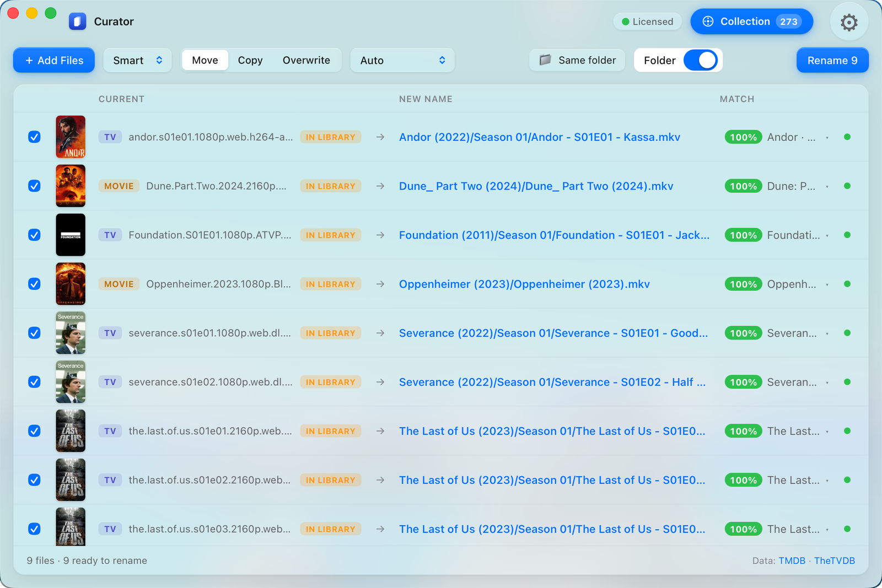The image size is (882, 588).
Task: Open the TMDB data source link
Action: pyautogui.click(x=792, y=560)
